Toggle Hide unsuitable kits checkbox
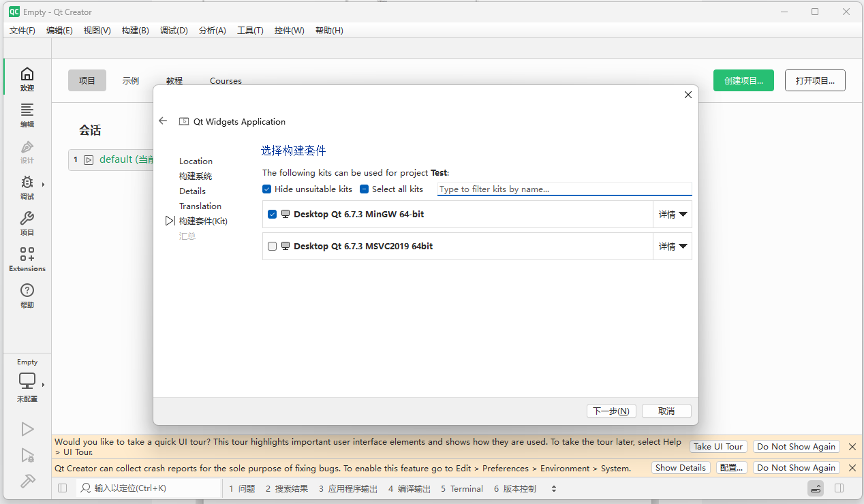The image size is (864, 504). coord(266,189)
